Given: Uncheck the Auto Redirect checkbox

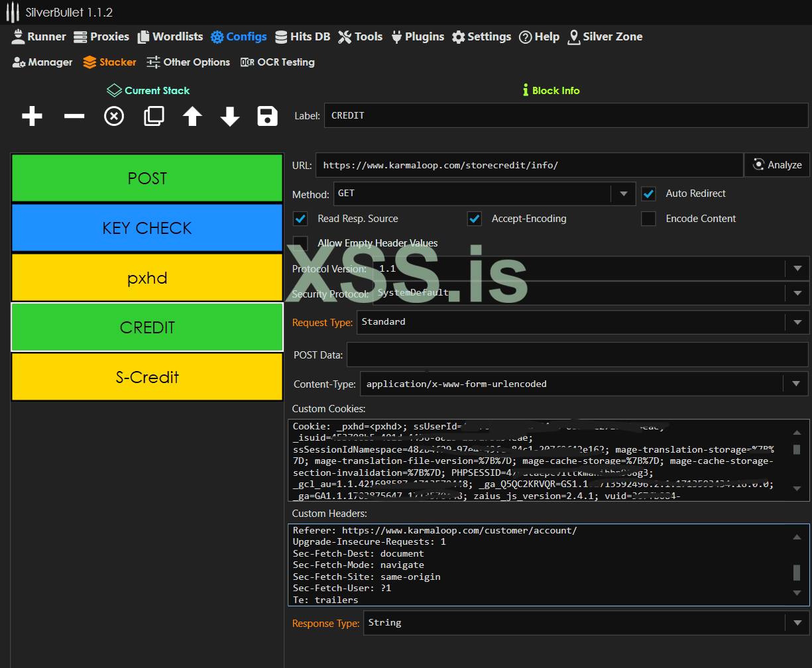Looking at the screenshot, I should [x=648, y=194].
